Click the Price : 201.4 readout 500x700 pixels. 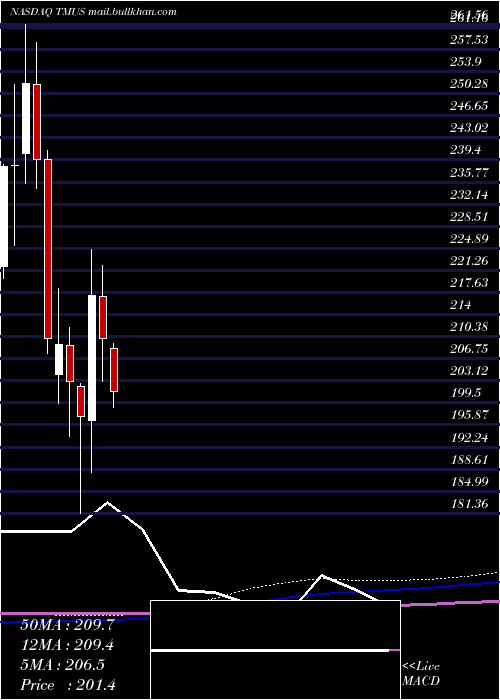68,685
